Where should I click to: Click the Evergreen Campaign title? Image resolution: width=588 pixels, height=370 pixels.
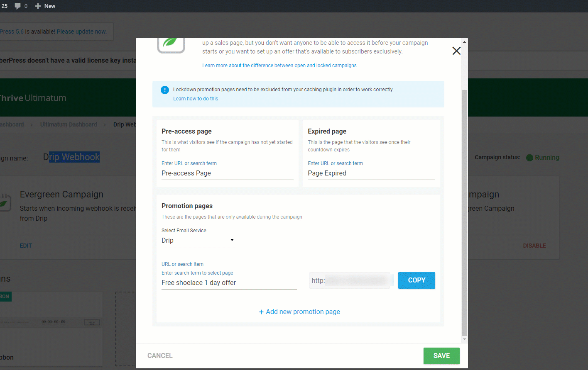point(61,195)
